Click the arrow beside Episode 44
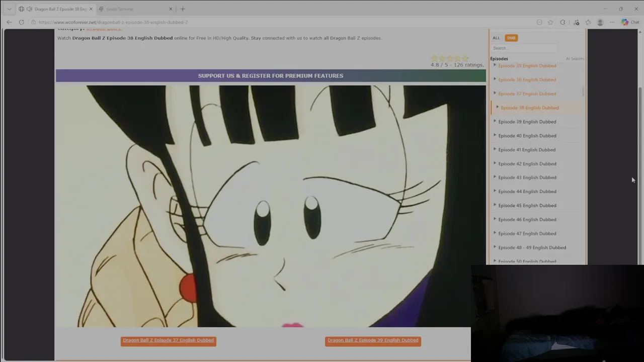 pyautogui.click(x=495, y=191)
